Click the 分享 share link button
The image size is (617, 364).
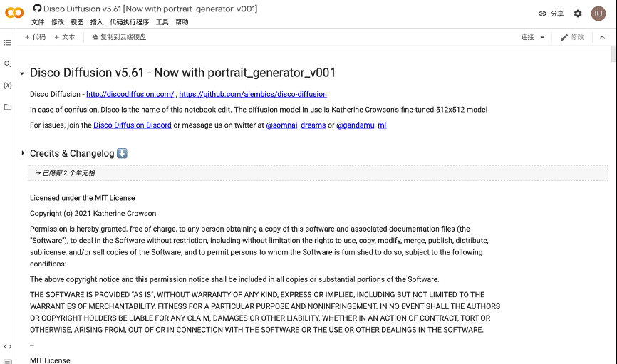coord(551,14)
